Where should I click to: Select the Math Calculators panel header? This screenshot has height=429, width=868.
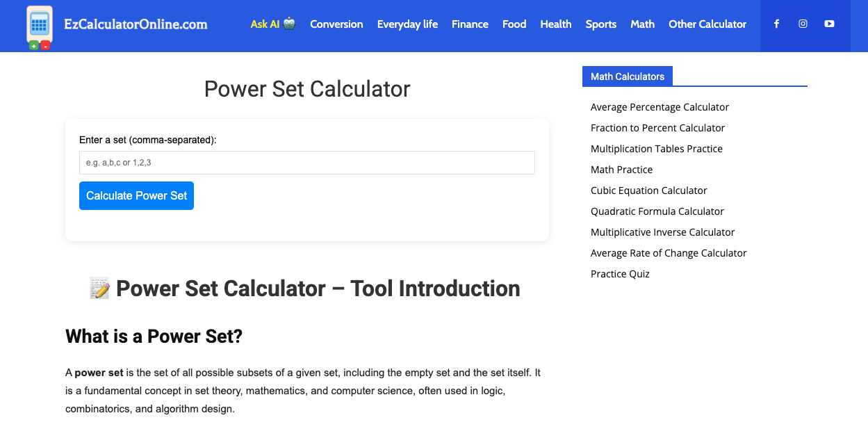pos(627,76)
